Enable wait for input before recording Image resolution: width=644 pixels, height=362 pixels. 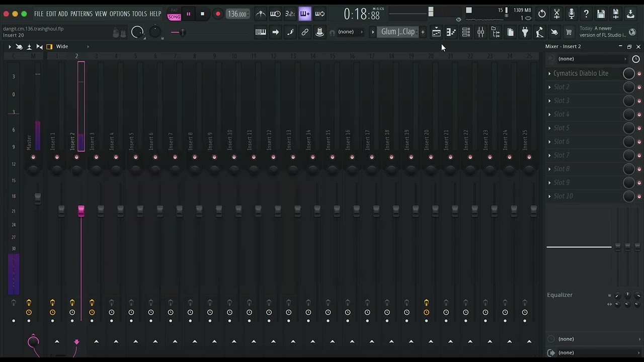click(275, 14)
